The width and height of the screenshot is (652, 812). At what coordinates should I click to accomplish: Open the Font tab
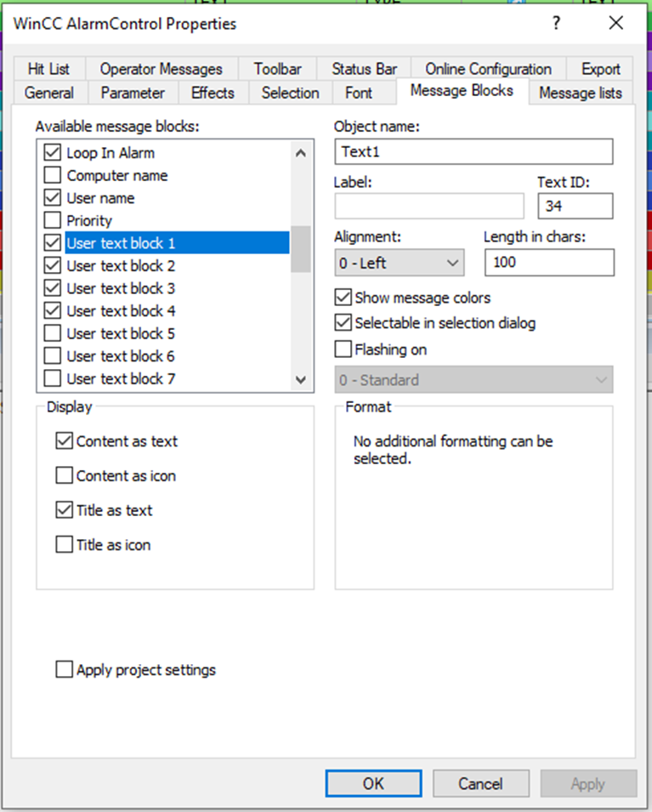tap(359, 93)
